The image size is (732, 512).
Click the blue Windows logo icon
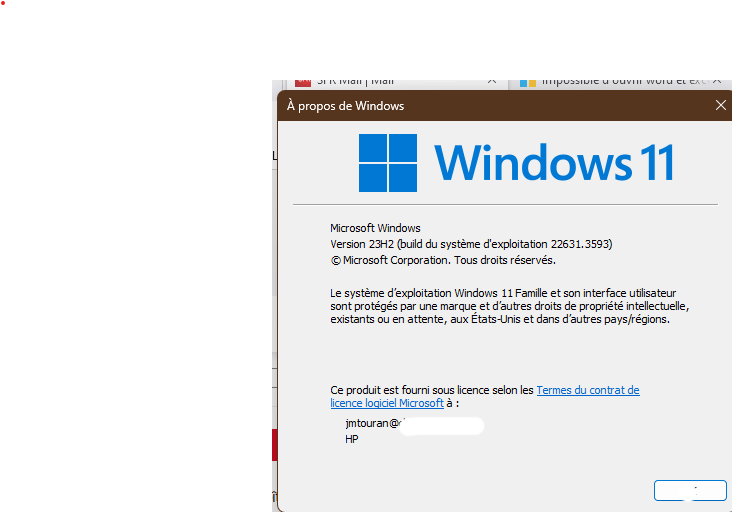(387, 163)
